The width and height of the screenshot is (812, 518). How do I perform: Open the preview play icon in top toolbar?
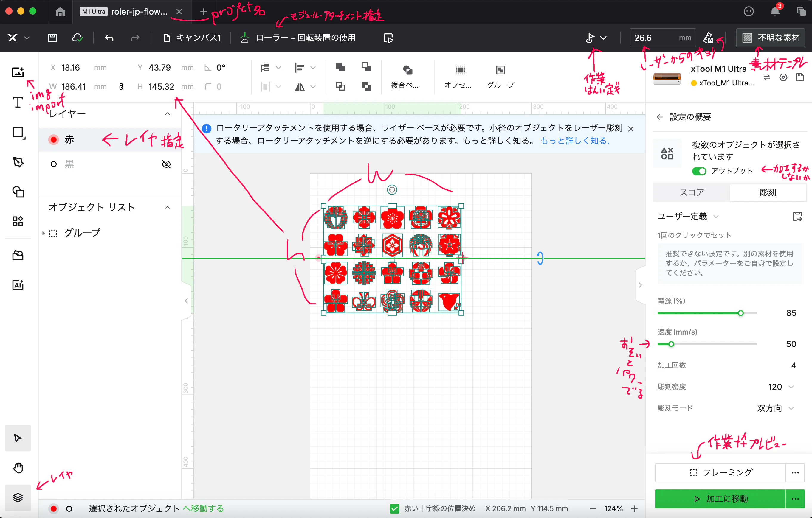pyautogui.click(x=388, y=38)
